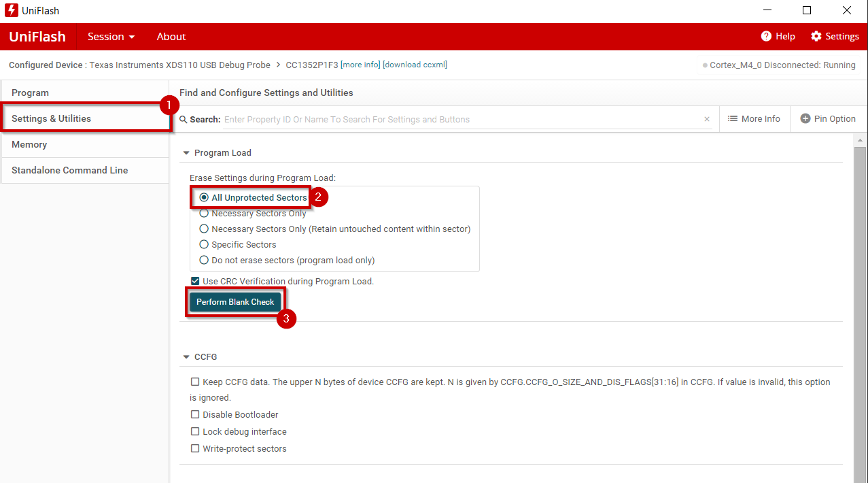The width and height of the screenshot is (868, 483).
Task: Check Lock debug interface option
Action: click(x=195, y=432)
